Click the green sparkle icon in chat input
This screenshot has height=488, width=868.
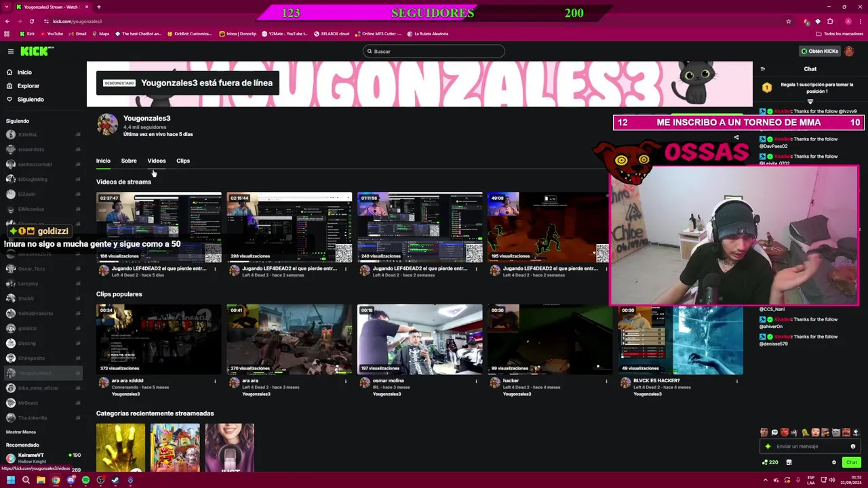768,447
